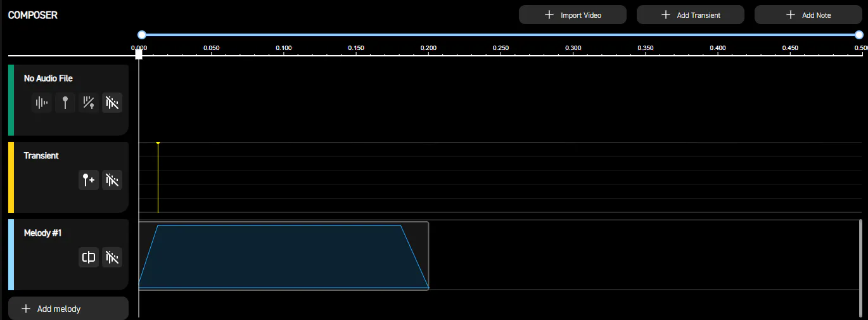Click the Import Video button

tap(573, 15)
